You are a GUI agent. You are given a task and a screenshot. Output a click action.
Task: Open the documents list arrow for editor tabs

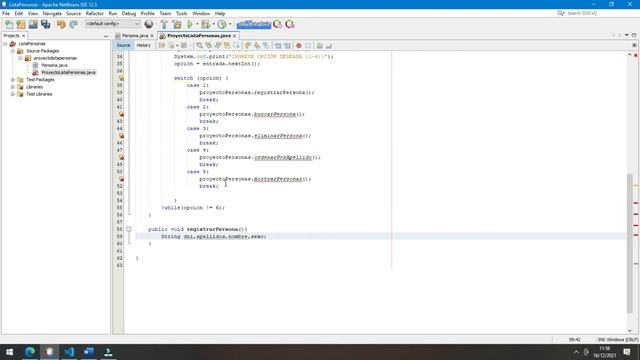pos(627,36)
